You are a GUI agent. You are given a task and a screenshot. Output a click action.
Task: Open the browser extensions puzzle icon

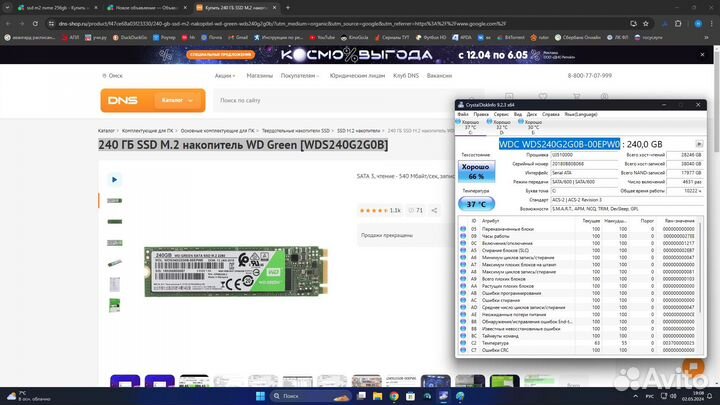click(678, 23)
